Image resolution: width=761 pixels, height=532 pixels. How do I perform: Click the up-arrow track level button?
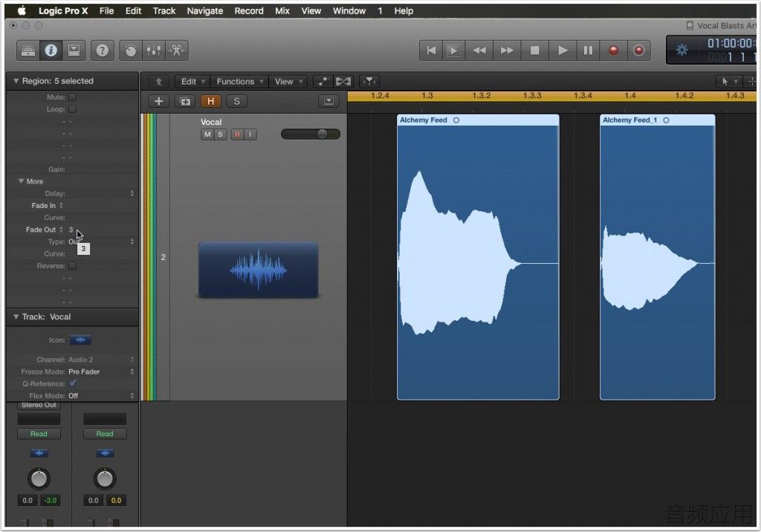pyautogui.click(x=159, y=82)
